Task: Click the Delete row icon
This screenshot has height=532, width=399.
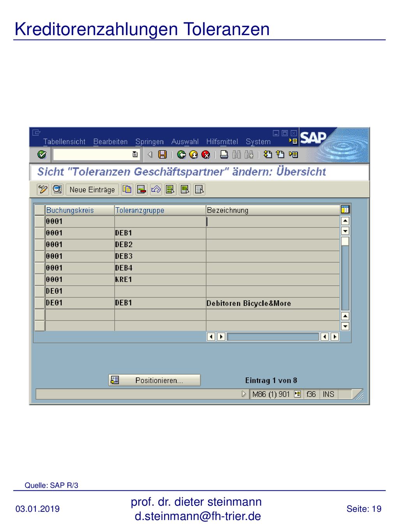Action: click(142, 189)
